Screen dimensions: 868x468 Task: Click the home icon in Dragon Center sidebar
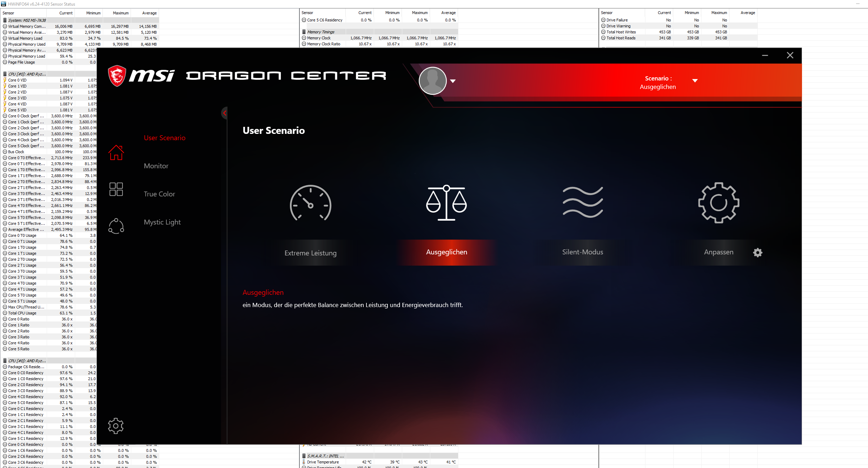tap(116, 152)
